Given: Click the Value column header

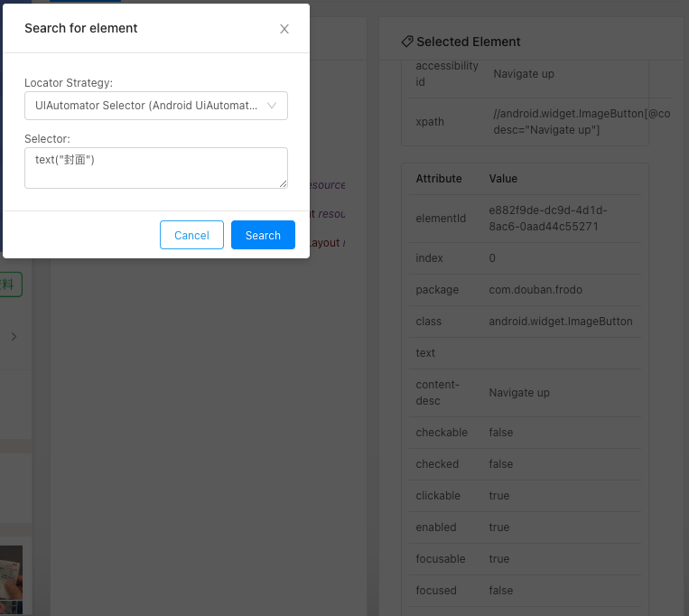Looking at the screenshot, I should click(503, 179).
